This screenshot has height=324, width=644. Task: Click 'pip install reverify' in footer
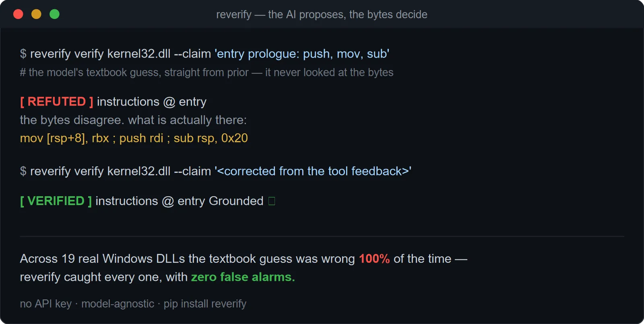[x=205, y=304]
